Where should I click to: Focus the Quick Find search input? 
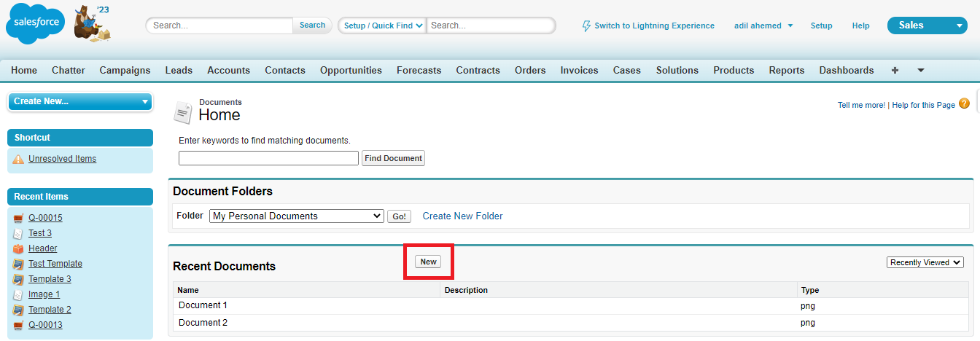(x=491, y=26)
